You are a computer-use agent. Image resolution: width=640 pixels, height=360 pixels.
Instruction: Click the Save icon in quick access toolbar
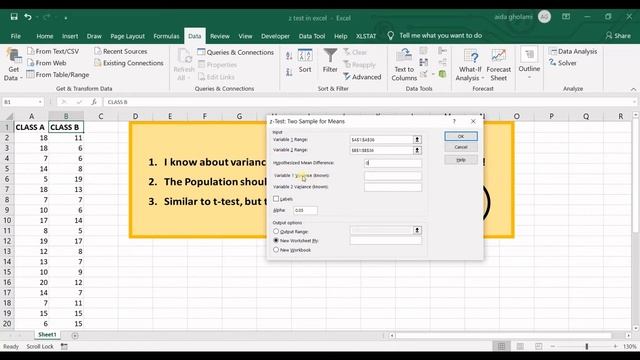[14, 17]
